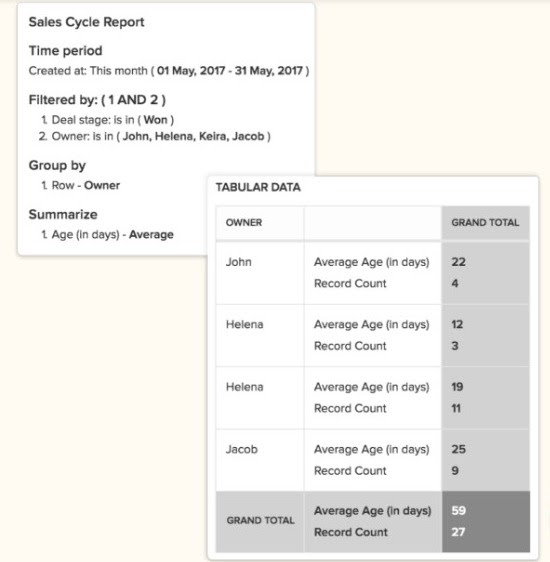The width and height of the screenshot is (550, 562).
Task: Select the Jacob row in table
Action: pos(373,460)
